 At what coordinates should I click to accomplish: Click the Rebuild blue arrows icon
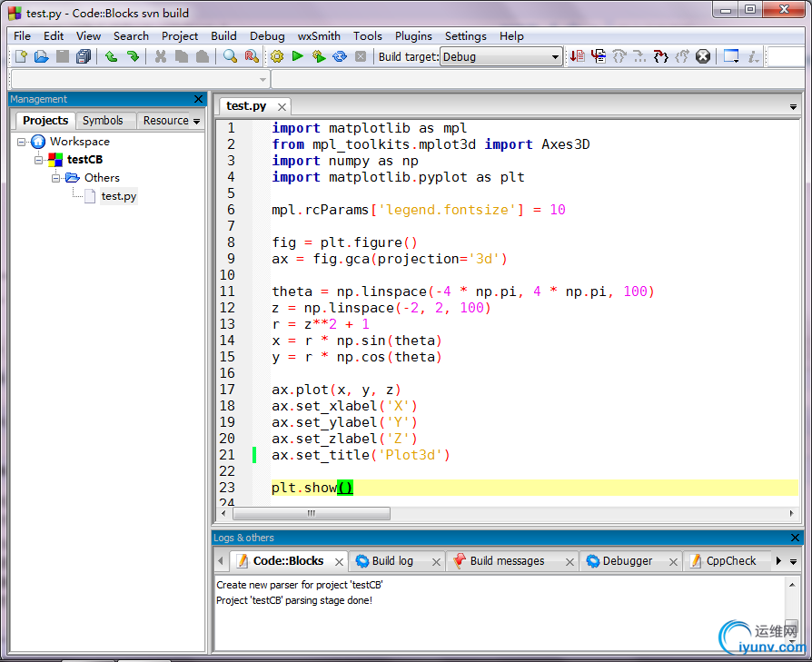[x=340, y=56]
